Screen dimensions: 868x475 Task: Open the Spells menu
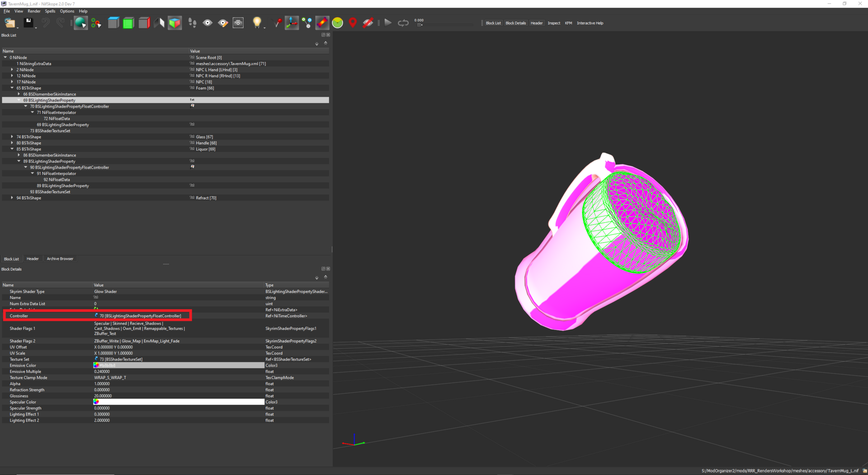(50, 11)
